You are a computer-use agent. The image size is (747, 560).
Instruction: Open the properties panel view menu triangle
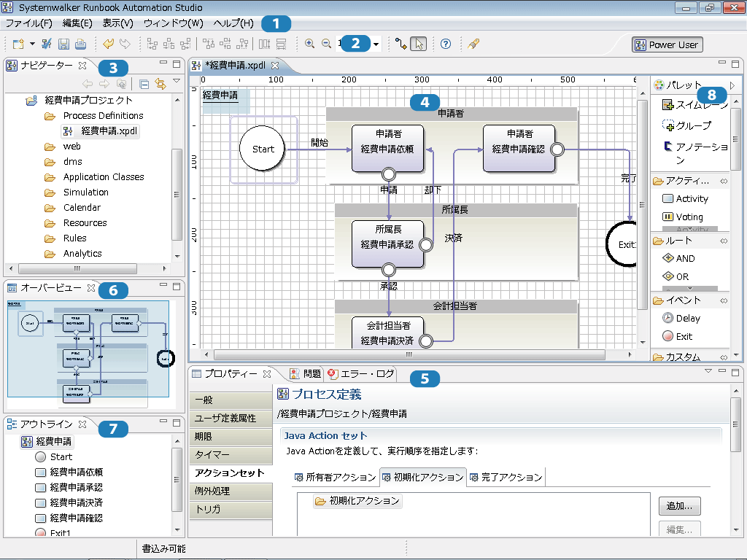click(x=708, y=371)
